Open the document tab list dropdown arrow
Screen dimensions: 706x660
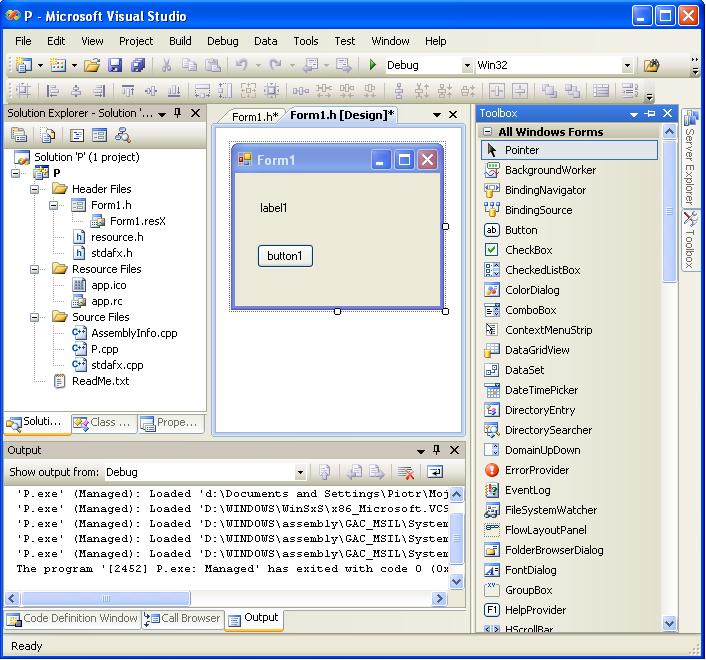pos(437,115)
